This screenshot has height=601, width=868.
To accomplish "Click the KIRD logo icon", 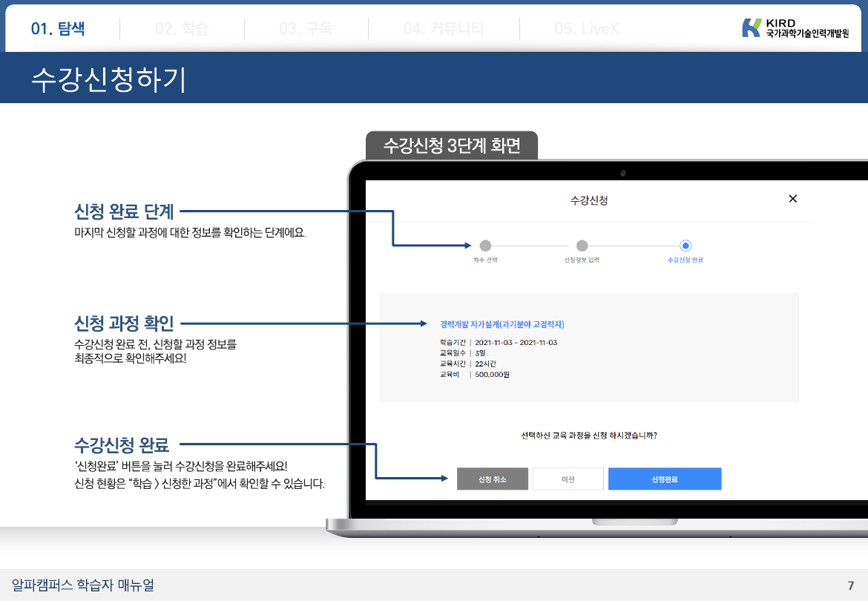I will pos(751,28).
